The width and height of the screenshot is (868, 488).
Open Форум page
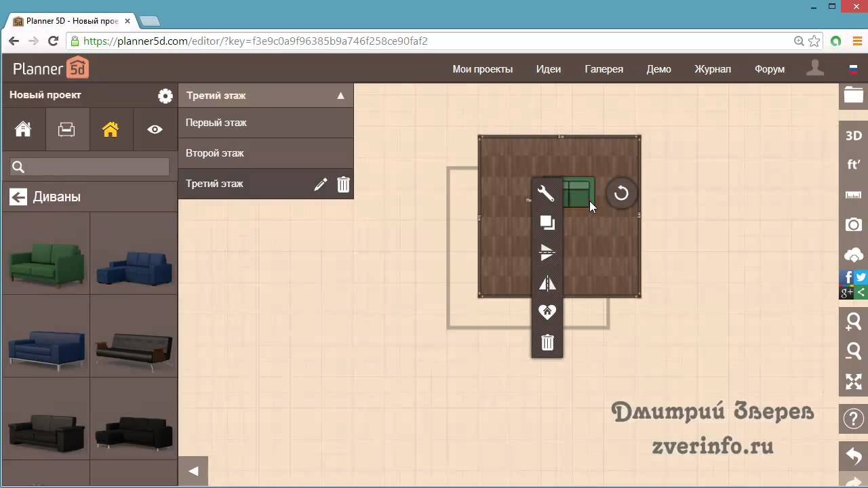coord(770,69)
